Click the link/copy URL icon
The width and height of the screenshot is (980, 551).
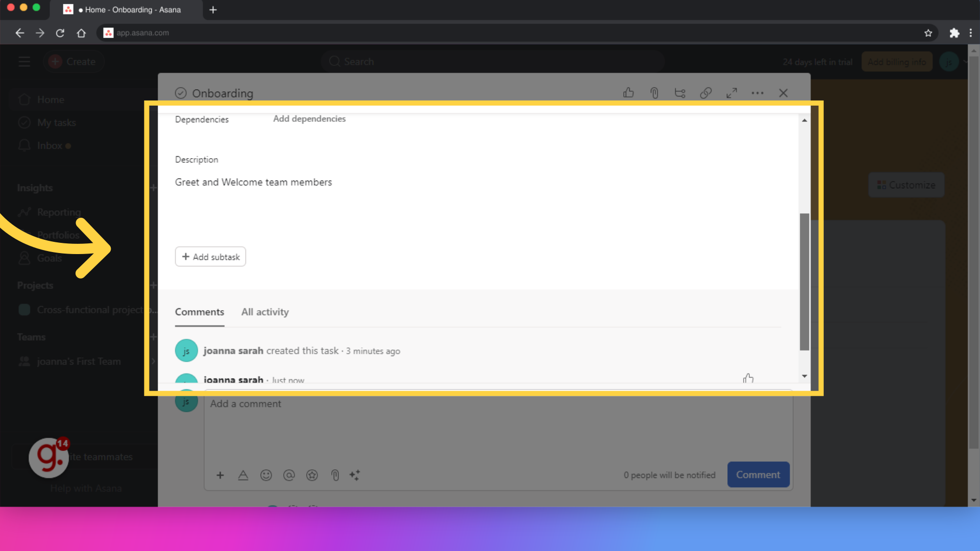pos(706,93)
